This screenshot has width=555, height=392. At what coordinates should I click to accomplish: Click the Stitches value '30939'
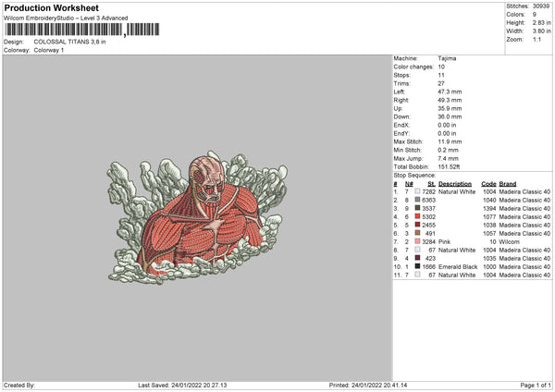tap(541, 6)
